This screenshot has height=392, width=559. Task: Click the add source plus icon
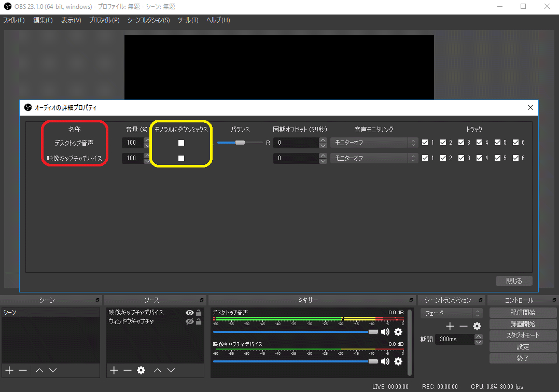(114, 370)
